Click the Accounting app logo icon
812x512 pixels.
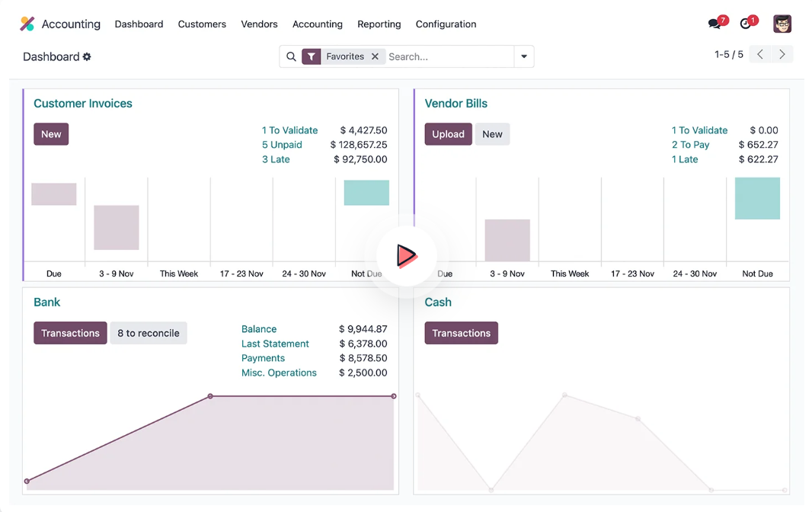tap(27, 24)
